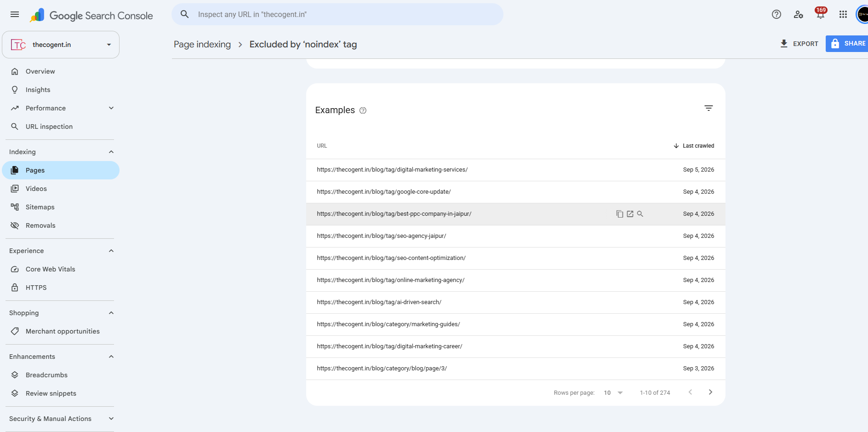The width and height of the screenshot is (868, 432).
Task: Select the digital-marketing-services tag URL row
Action: [515, 170]
